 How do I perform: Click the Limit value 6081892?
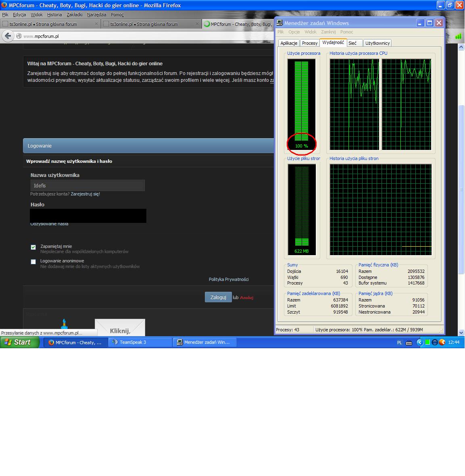(x=339, y=306)
